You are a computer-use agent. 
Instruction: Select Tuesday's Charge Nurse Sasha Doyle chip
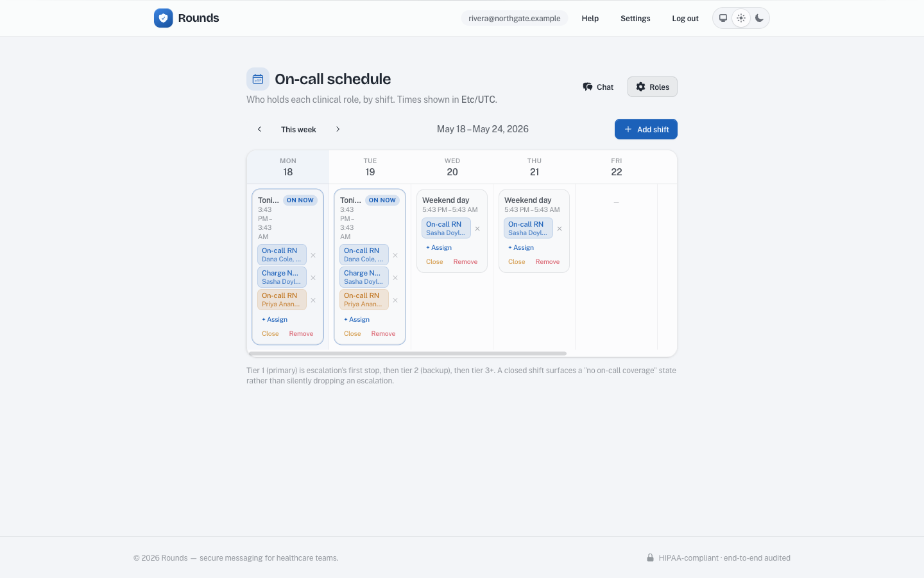click(364, 277)
